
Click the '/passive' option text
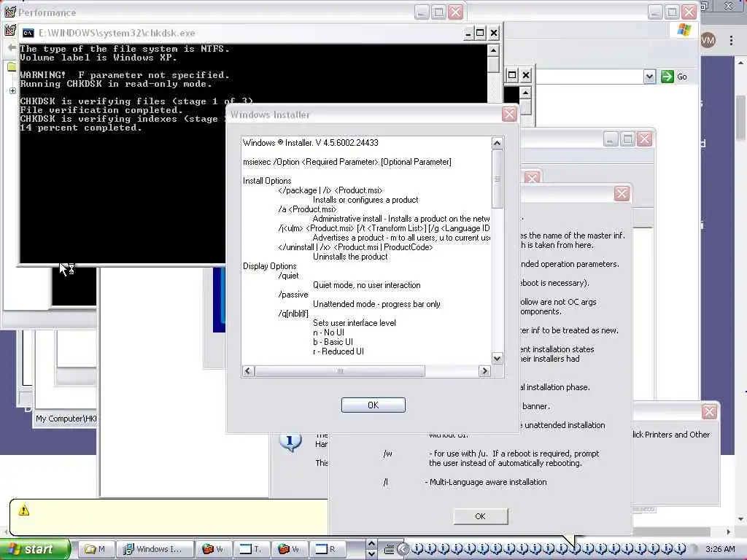tap(293, 295)
